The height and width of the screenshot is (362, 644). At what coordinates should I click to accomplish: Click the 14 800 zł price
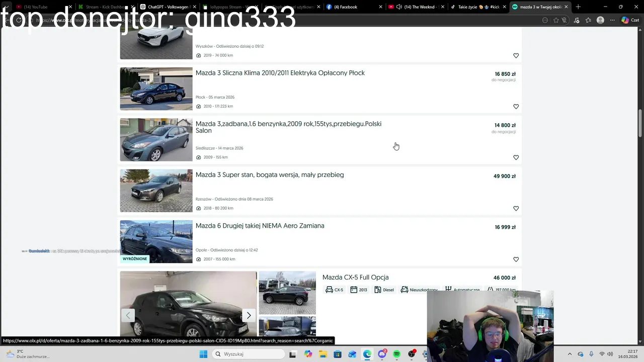(x=505, y=125)
